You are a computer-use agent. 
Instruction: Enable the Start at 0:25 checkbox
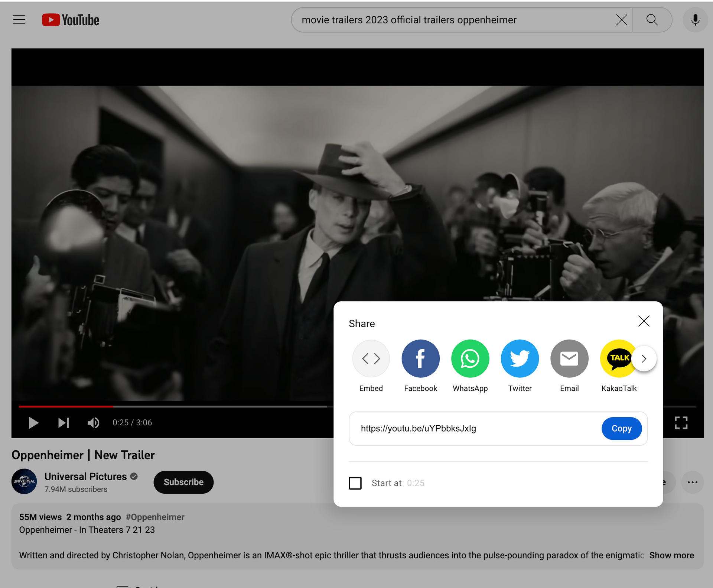(x=355, y=483)
